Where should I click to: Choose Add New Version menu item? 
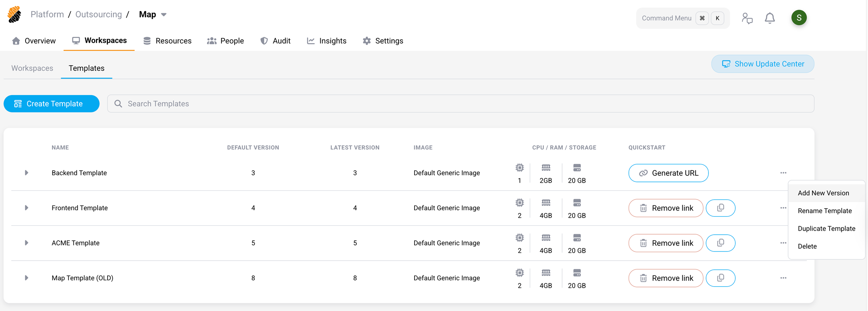pyautogui.click(x=823, y=193)
